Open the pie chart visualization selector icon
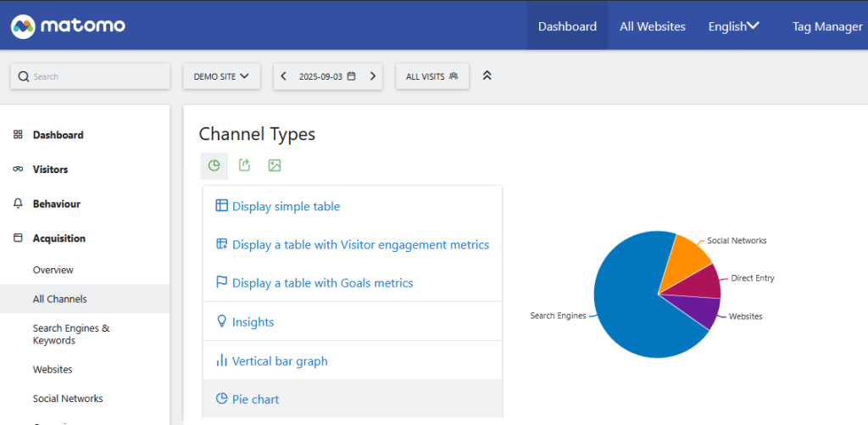868x425 pixels. (214, 165)
